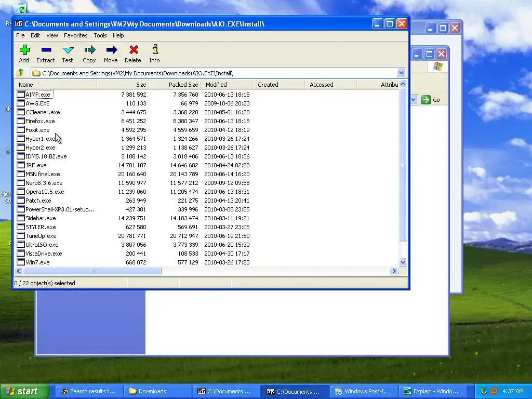Click the Copy toolbar icon

point(89,50)
